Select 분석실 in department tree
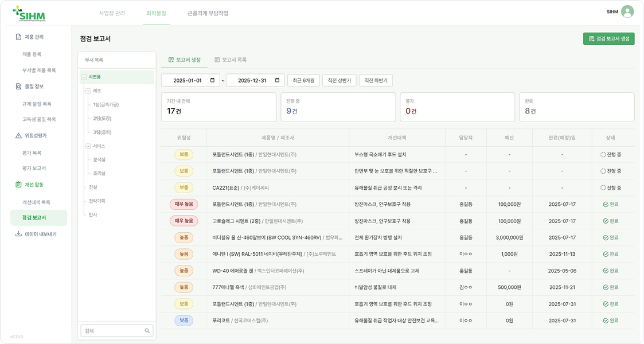This screenshot has height=344, width=644. (x=99, y=159)
